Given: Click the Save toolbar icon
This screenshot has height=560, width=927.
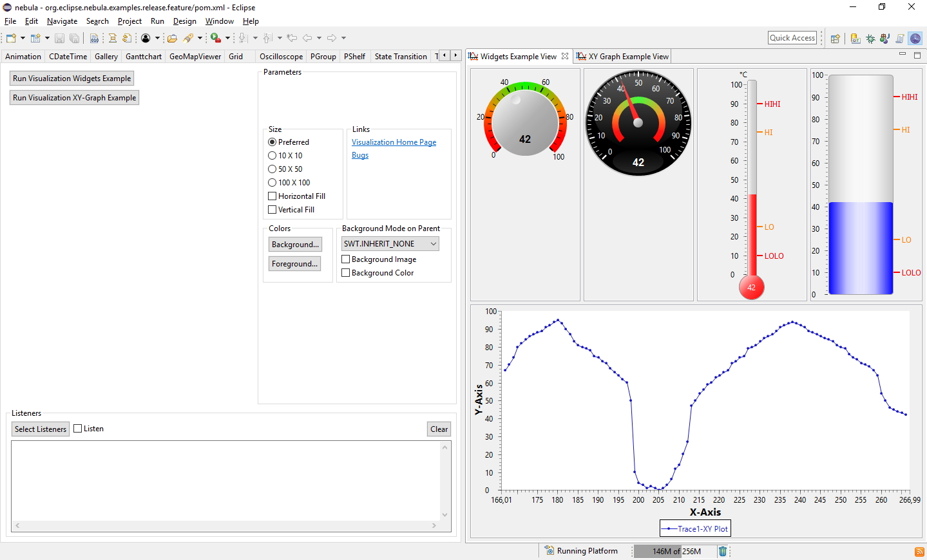Looking at the screenshot, I should point(59,39).
